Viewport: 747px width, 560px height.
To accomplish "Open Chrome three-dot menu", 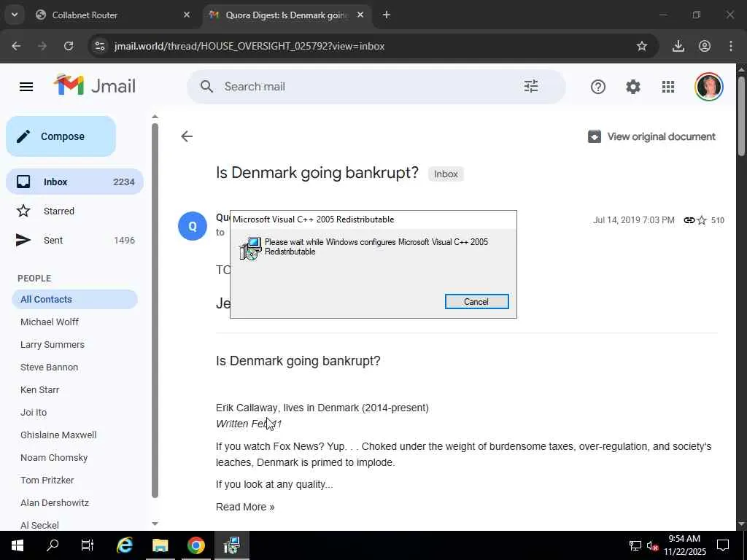I will pyautogui.click(x=731, y=46).
